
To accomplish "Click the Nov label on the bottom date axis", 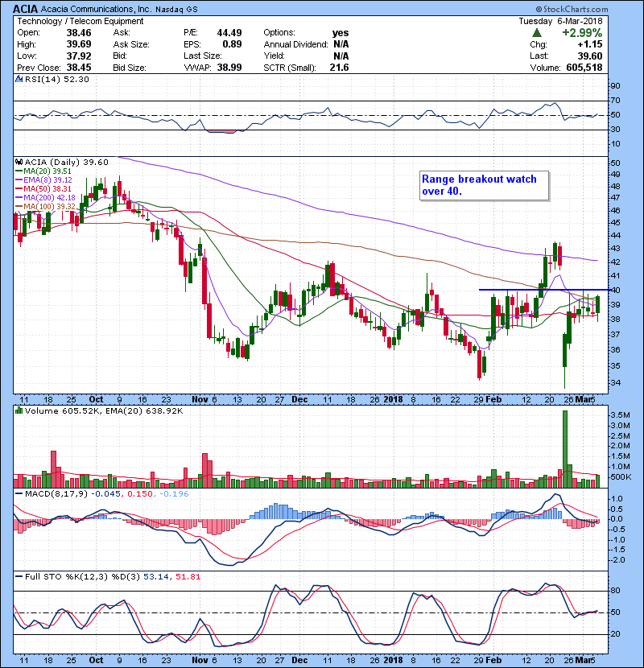I will pos(200,660).
